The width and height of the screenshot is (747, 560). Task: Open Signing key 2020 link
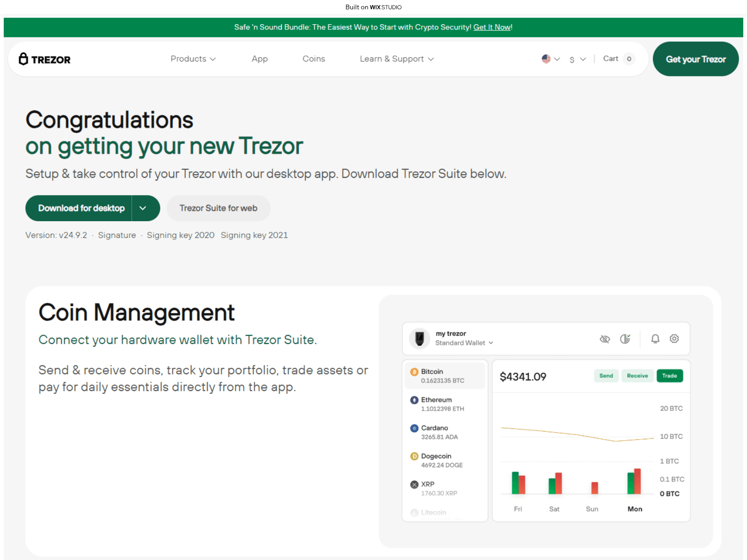181,235
